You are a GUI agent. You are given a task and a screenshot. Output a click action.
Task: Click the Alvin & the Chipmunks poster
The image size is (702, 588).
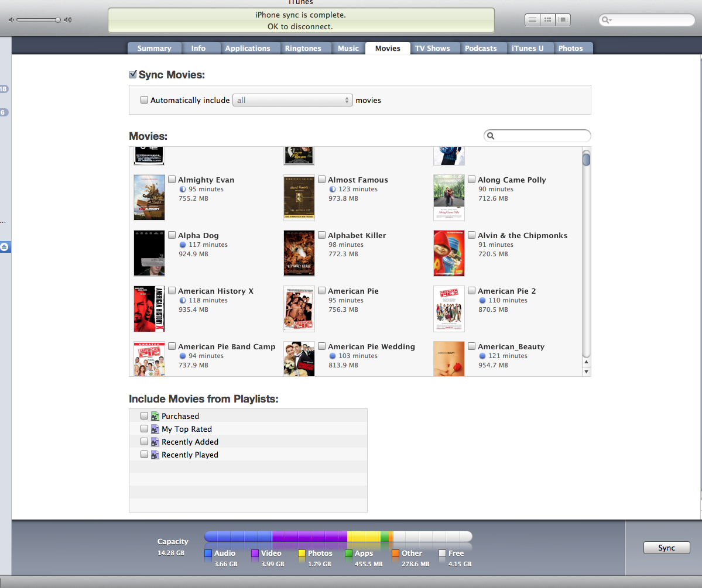[x=449, y=253]
